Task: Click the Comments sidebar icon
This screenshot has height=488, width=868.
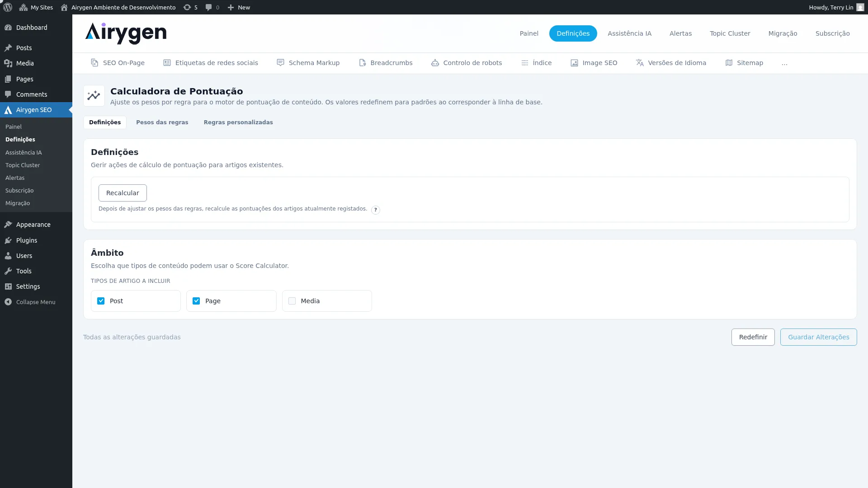Action: (x=8, y=94)
